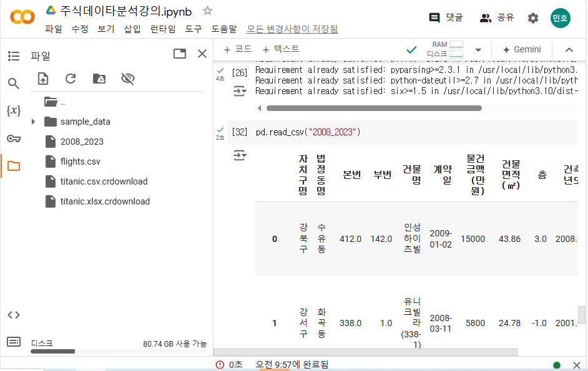Close the bottom status bar
The image size is (588, 371).
(x=577, y=365)
